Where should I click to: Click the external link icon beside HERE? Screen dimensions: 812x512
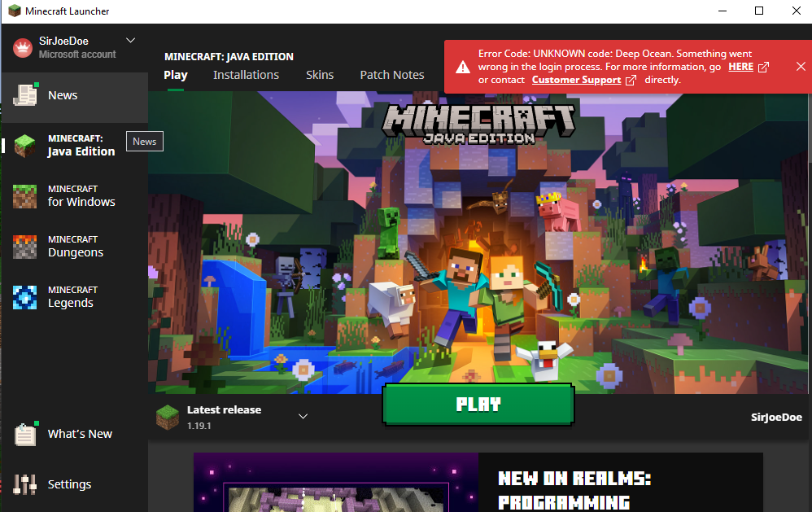tap(763, 67)
